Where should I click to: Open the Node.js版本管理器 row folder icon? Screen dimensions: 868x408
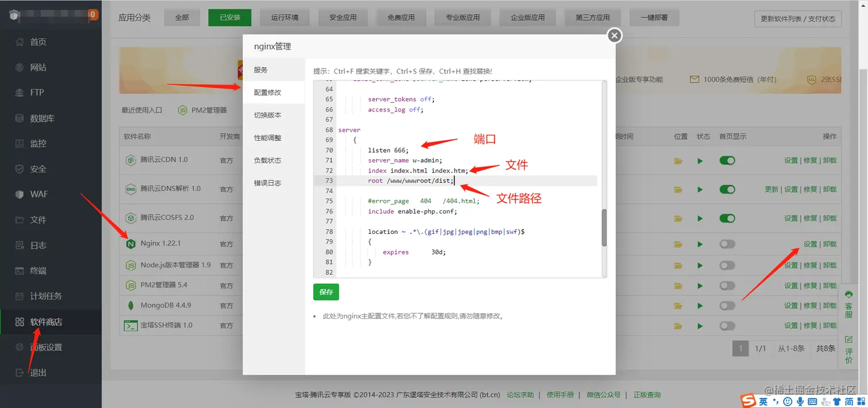tap(679, 265)
